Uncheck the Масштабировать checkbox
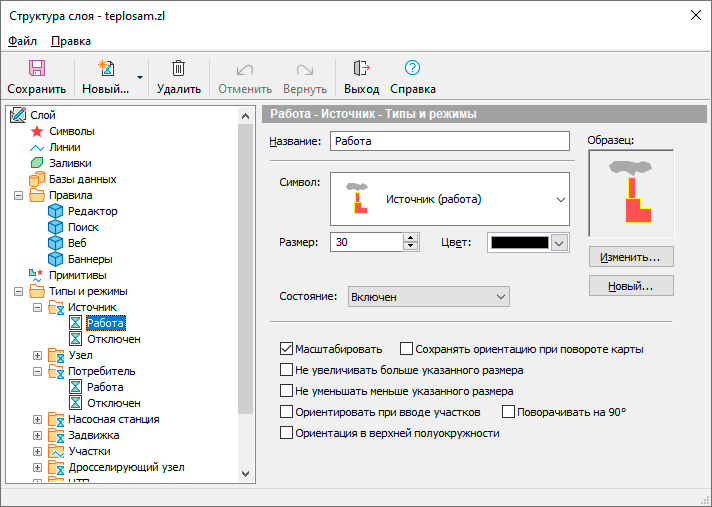Viewport: 712px width, 507px height. click(288, 349)
